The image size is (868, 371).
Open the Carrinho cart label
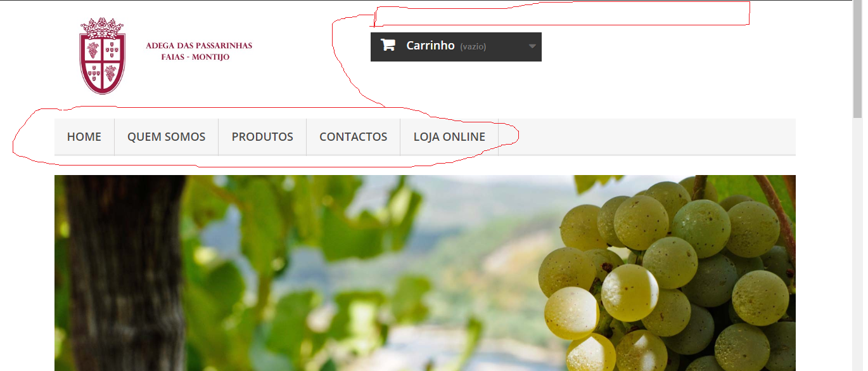click(x=430, y=46)
